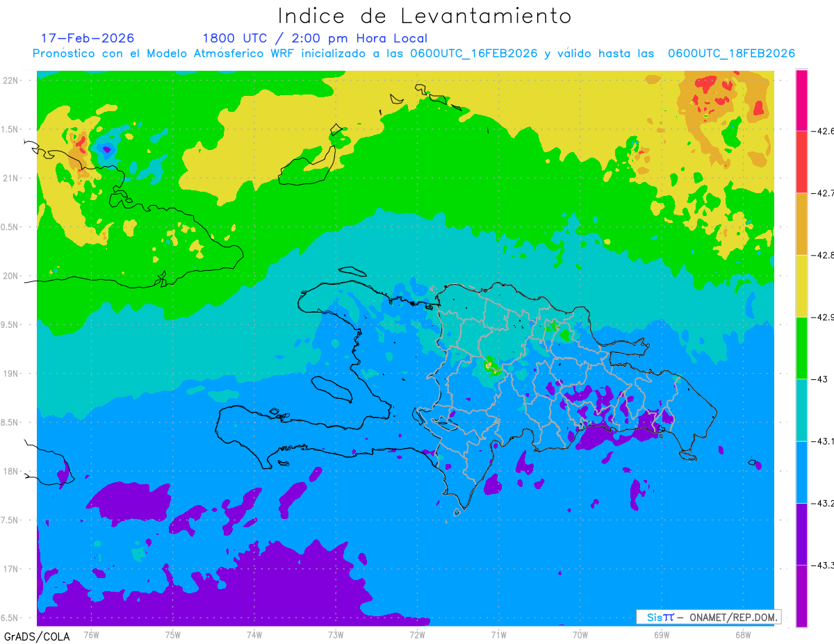Viewport: 834px width, 644px height.
Task: Click the '22N' latitude label
Action: pos(11,81)
